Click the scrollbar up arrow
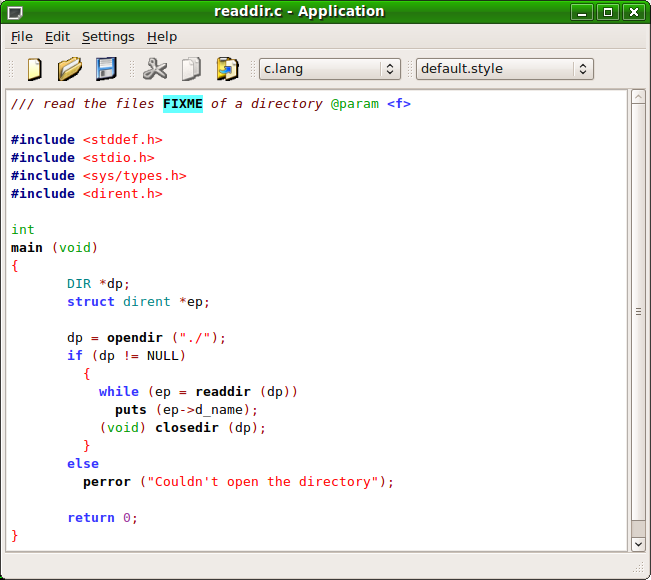The height and width of the screenshot is (580, 651). [x=639, y=96]
